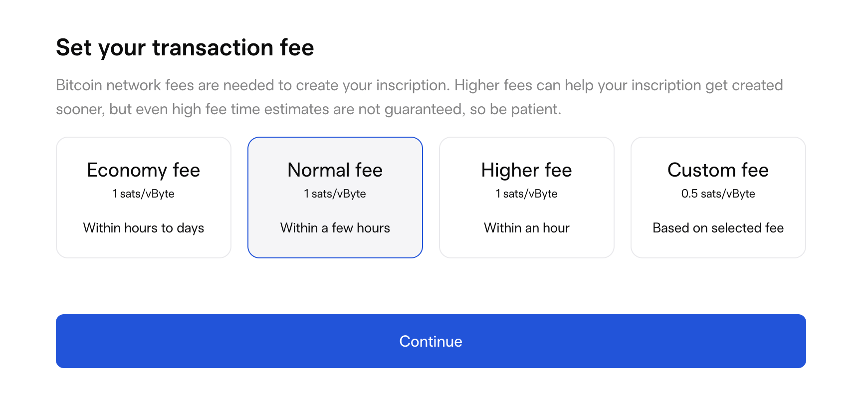Click the "Custom fee" title text
Image resolution: width=868 pixels, height=417 pixels.
click(x=718, y=170)
